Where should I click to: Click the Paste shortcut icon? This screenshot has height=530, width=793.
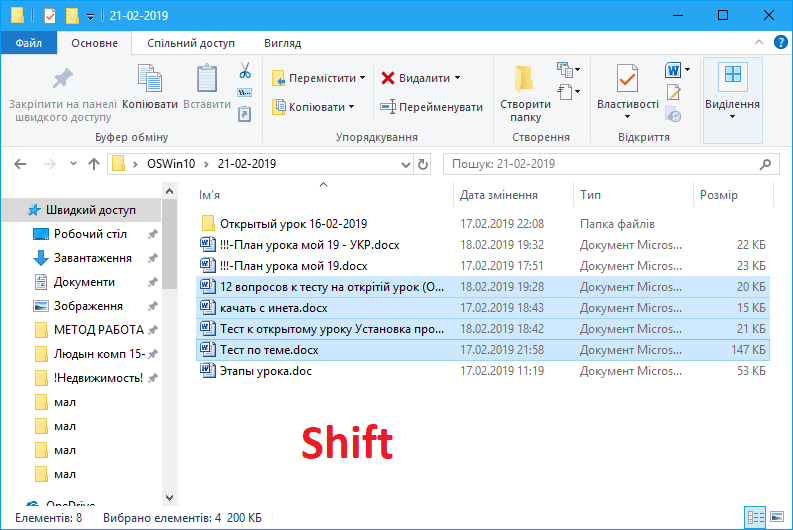pyautogui.click(x=244, y=114)
